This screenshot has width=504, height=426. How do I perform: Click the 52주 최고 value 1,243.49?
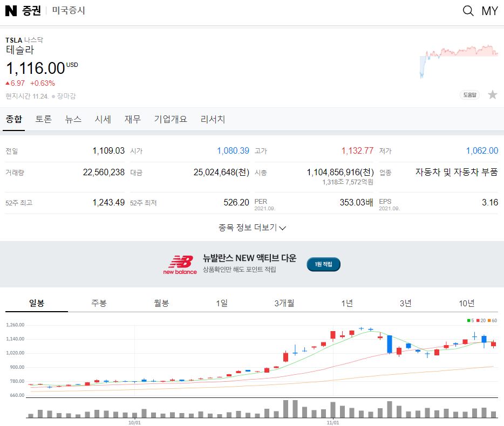pyautogui.click(x=108, y=202)
